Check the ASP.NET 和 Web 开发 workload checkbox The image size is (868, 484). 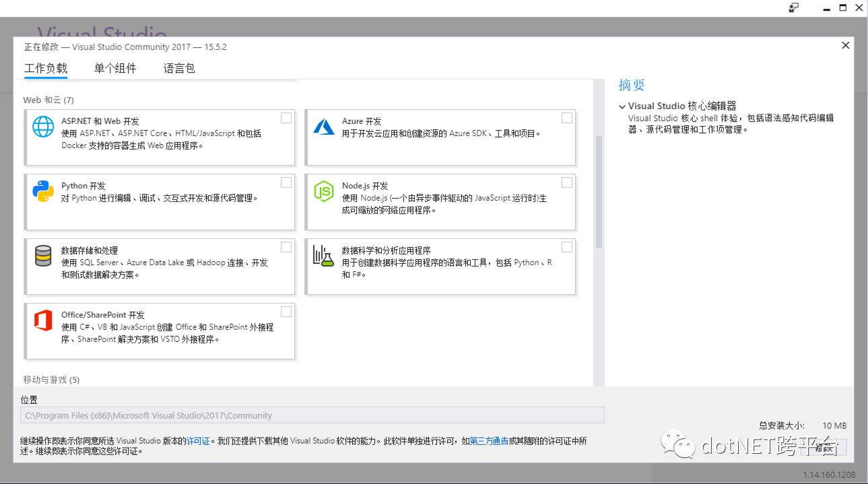286,118
